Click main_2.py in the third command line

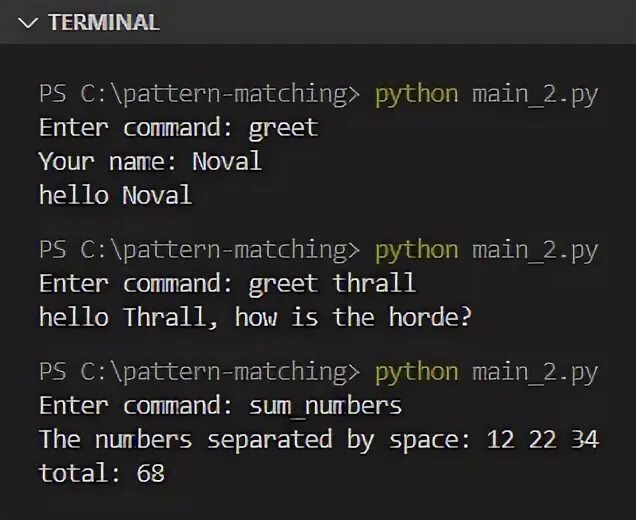[x=534, y=372]
